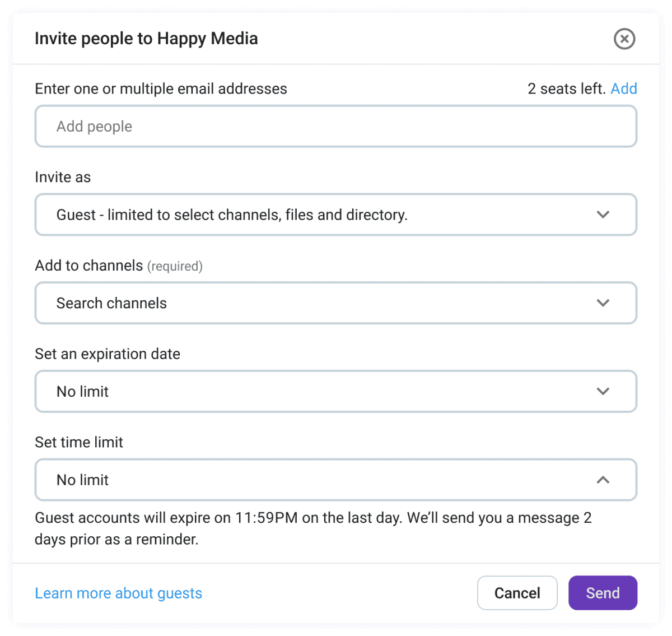Image resolution: width=672 pixels, height=636 pixels.
Task: Send the invitation
Action: pyautogui.click(x=603, y=593)
